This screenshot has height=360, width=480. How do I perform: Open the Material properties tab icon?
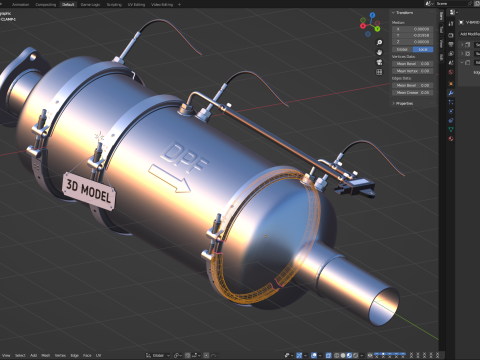[x=451, y=139]
